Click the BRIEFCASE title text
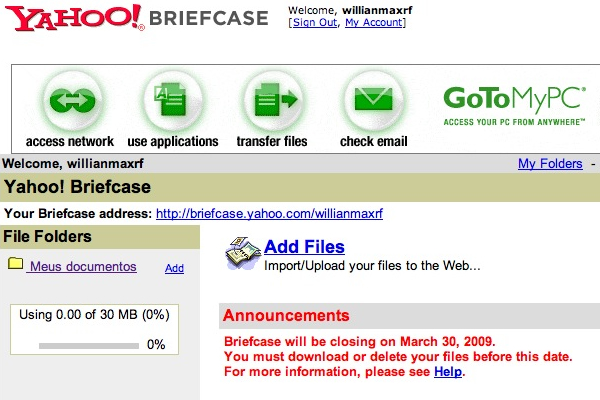600x400 pixels. tap(209, 18)
